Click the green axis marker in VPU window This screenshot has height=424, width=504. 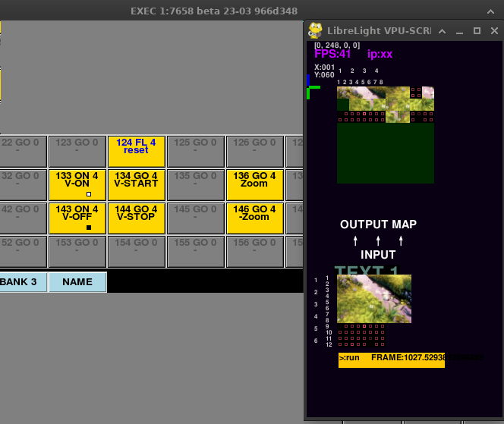[312, 92]
